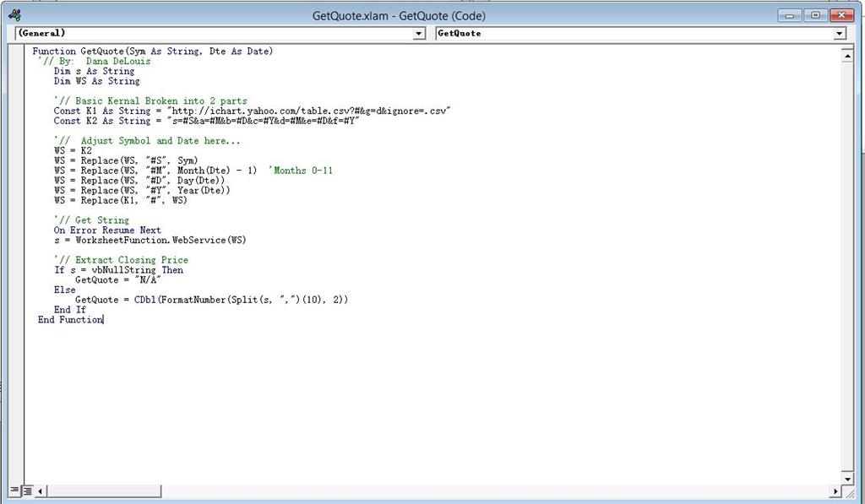
Task: Click the horizontal scrollbar left arrow
Action: coord(41,490)
